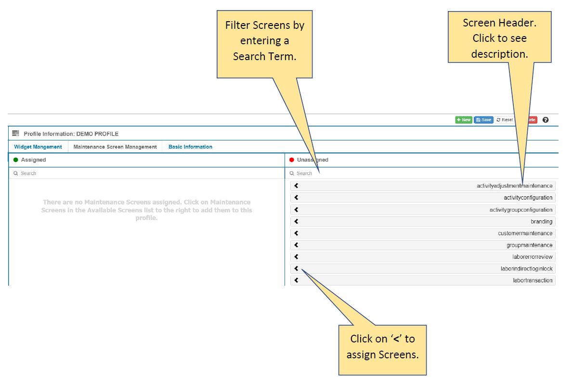Assign laborerrorreview with its '<' icon
This screenshot has width=573, height=392.
click(x=296, y=257)
